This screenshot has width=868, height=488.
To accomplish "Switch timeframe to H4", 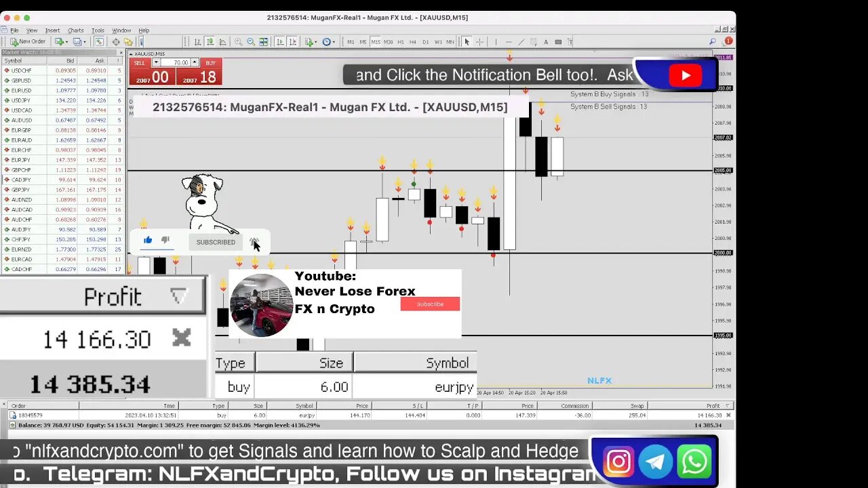I will 413,42.
